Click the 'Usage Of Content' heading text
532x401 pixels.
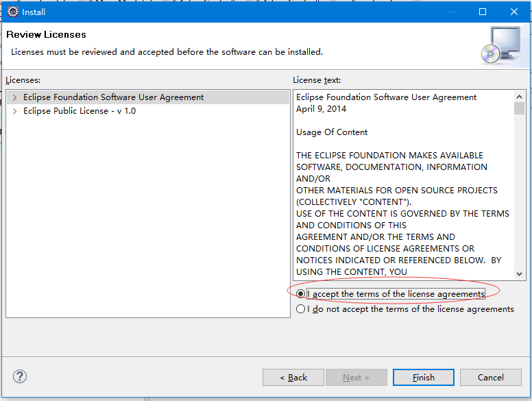coord(332,132)
